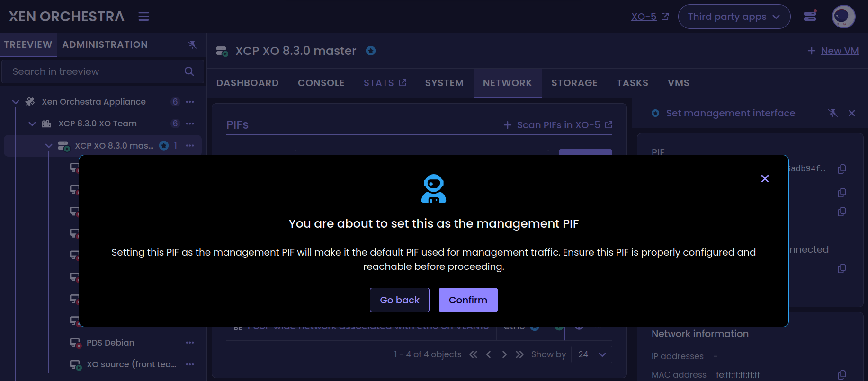Click the XO source VM icon
Image resolution: width=868 pixels, height=381 pixels.
[76, 364]
